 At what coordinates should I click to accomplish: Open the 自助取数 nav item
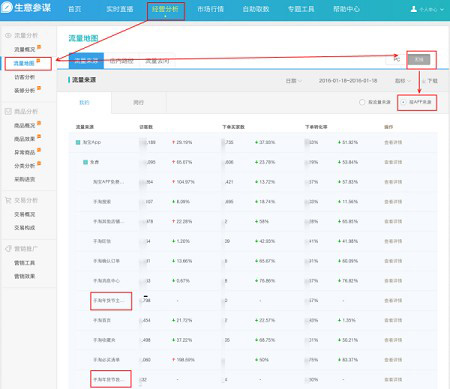pyautogui.click(x=256, y=9)
